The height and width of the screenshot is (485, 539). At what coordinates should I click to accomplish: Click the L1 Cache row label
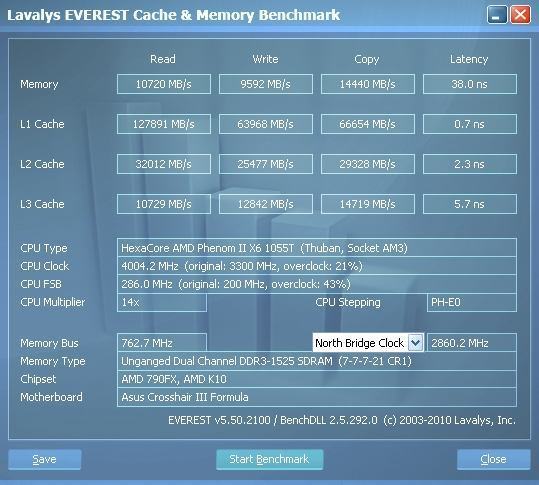pos(42,124)
